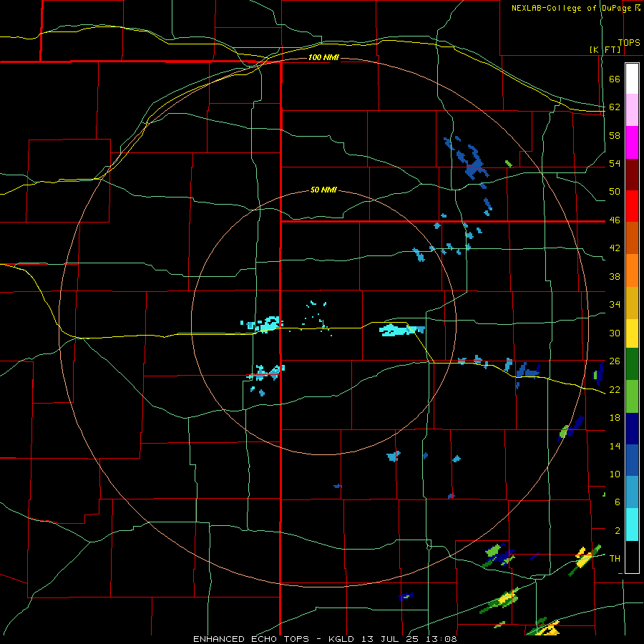Viewport: 644px width, 644px height.
Task: Click the cyan echo on the yellow highway east of center
Action: point(401,329)
